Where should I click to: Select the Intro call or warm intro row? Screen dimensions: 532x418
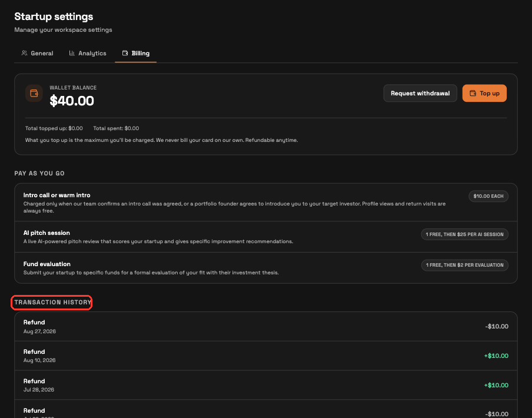coord(266,202)
